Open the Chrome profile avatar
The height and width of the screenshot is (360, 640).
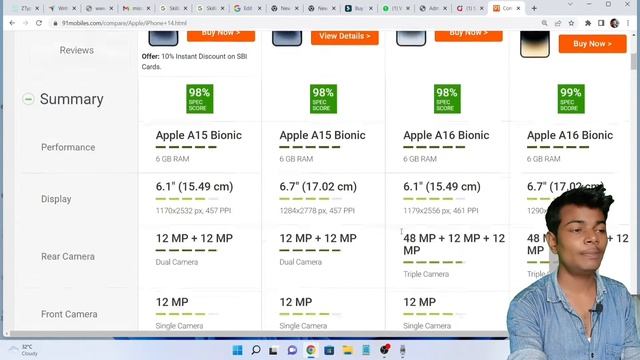615,23
